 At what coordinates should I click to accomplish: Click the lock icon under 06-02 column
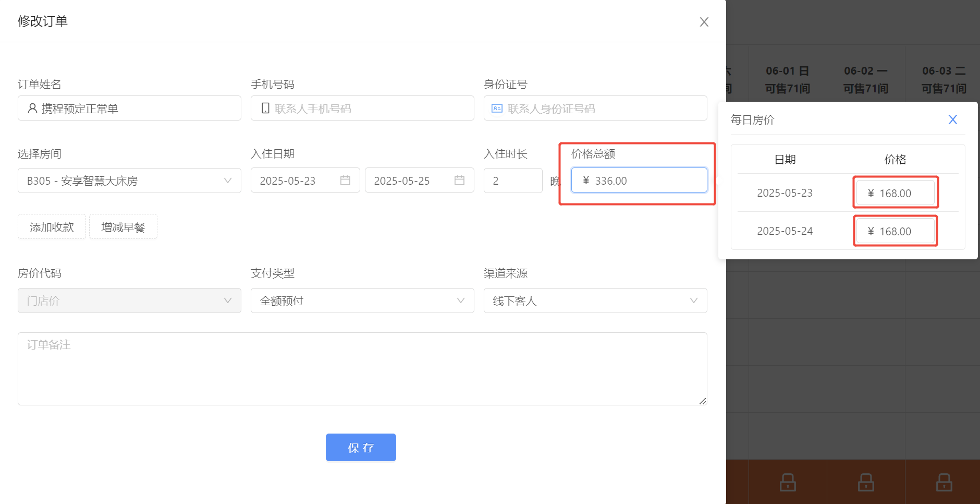click(x=866, y=482)
